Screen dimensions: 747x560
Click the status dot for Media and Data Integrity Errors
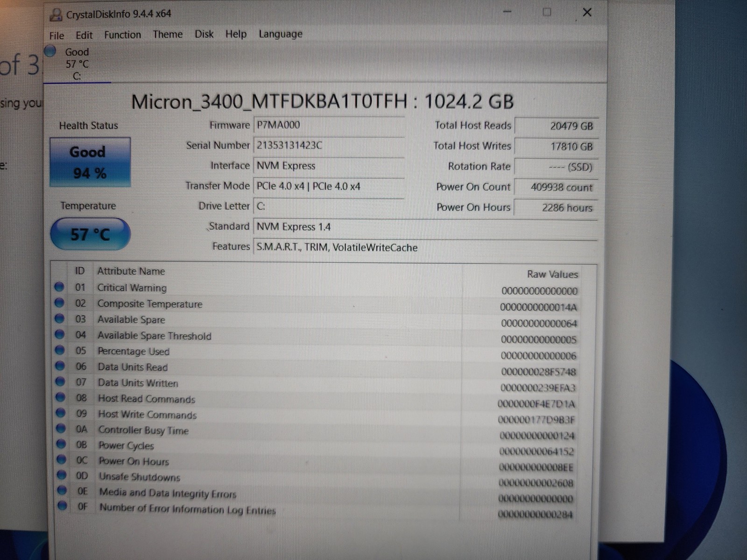pos(62,490)
